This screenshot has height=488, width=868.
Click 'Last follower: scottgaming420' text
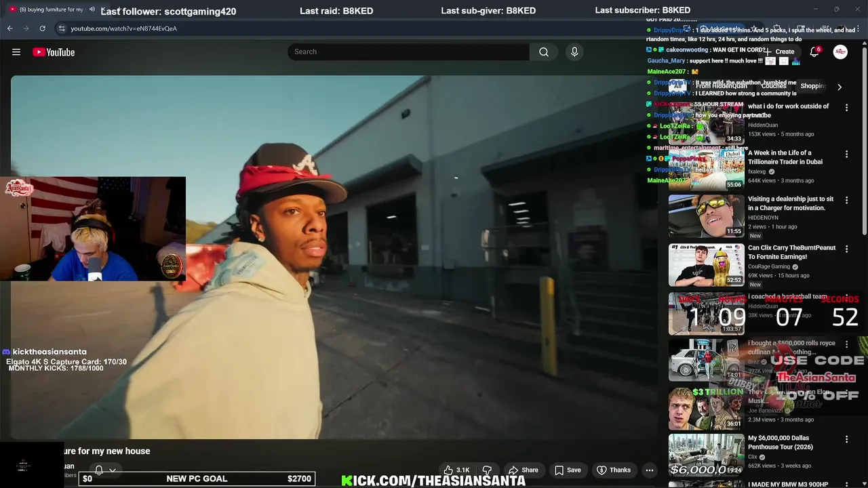[168, 11]
